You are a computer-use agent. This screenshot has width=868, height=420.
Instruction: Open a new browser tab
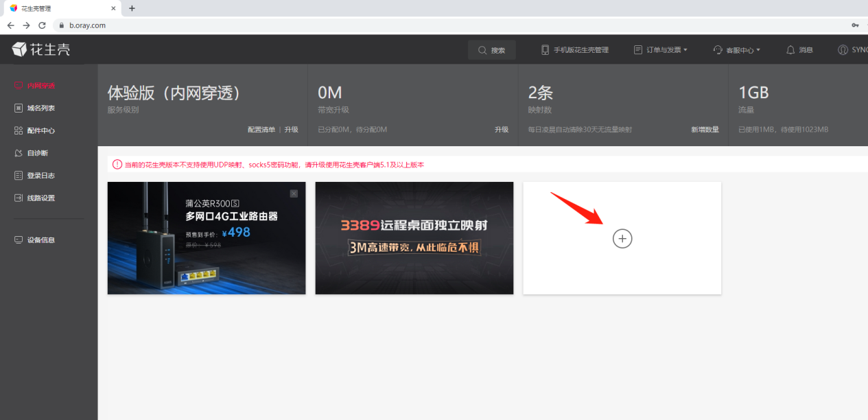(132, 8)
